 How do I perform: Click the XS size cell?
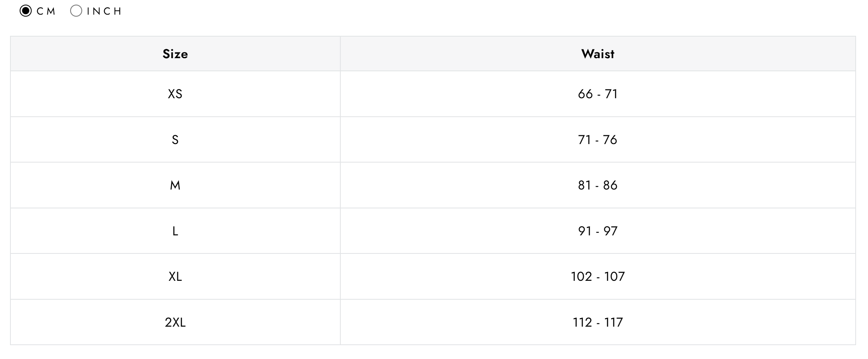(175, 94)
